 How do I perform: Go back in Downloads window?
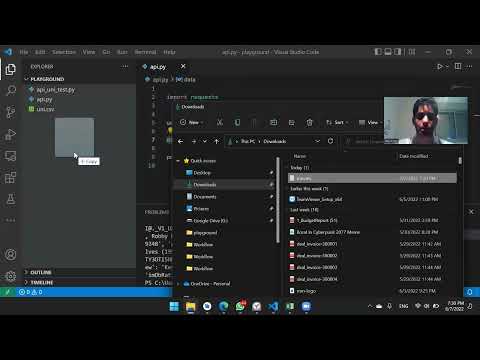tap(180, 141)
